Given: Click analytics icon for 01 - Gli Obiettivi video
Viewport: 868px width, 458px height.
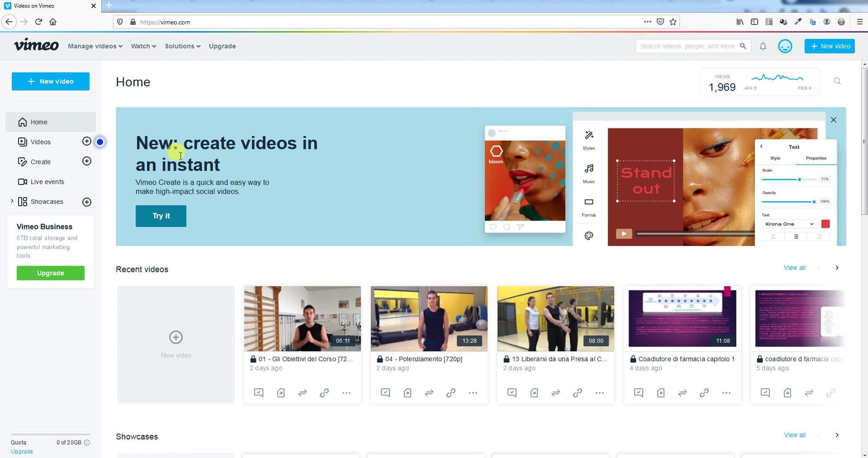Looking at the screenshot, I should pos(281,393).
